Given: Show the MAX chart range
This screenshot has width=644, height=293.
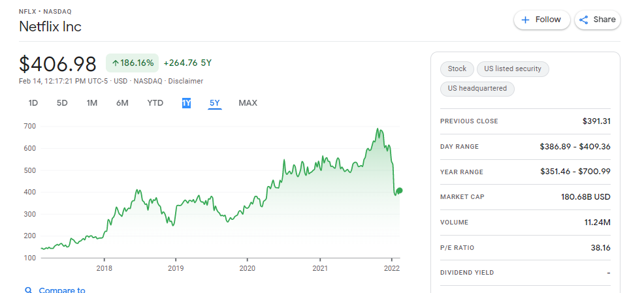Looking at the screenshot, I should point(248,103).
